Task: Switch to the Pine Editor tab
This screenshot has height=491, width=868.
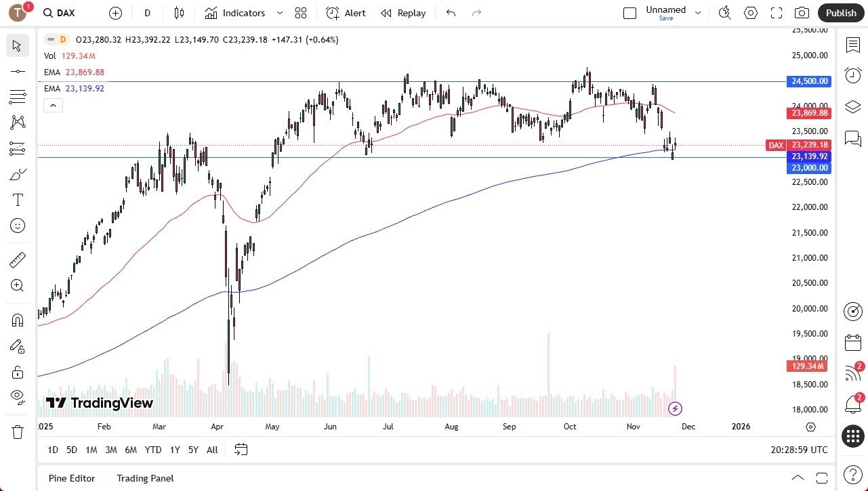Action: (71, 478)
